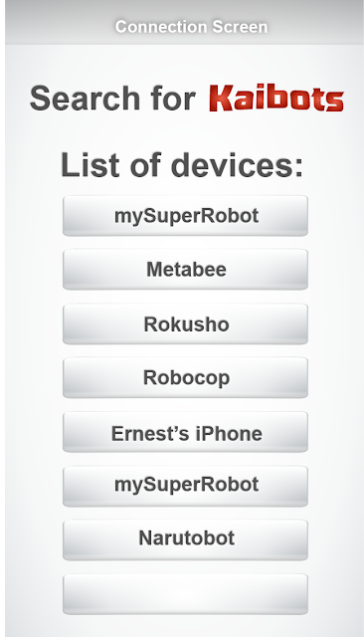Tap the Robocop label text
The width and height of the screenshot is (364, 637).
(186, 378)
